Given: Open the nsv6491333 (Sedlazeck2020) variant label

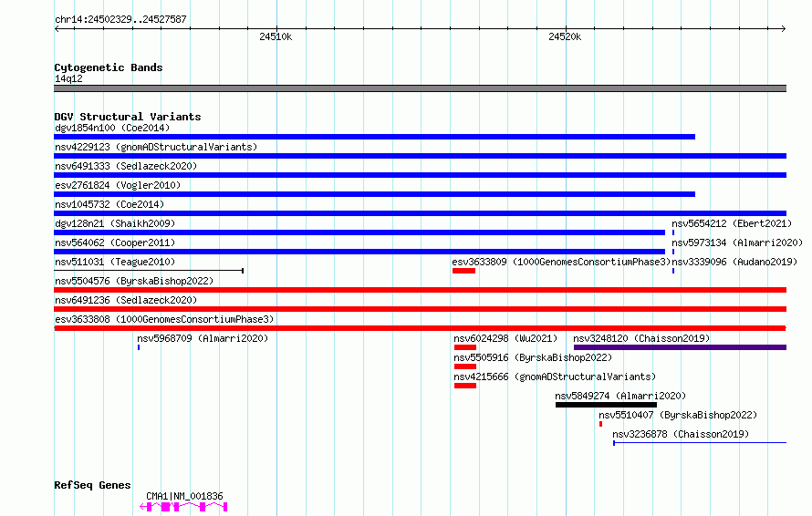Looking at the screenshot, I should (126, 166).
